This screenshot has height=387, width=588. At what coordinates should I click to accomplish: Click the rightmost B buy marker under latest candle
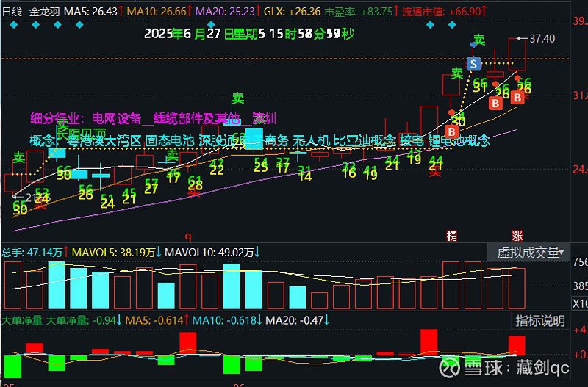517,98
